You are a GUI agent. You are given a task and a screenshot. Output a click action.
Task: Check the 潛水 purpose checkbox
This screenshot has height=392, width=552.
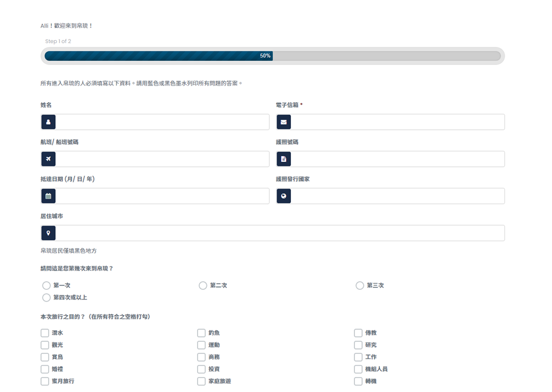(x=45, y=333)
